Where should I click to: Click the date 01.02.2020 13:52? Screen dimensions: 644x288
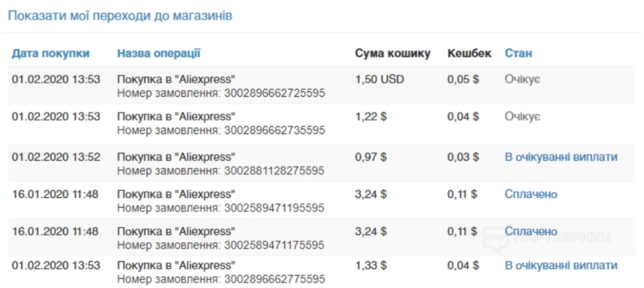[x=56, y=157]
